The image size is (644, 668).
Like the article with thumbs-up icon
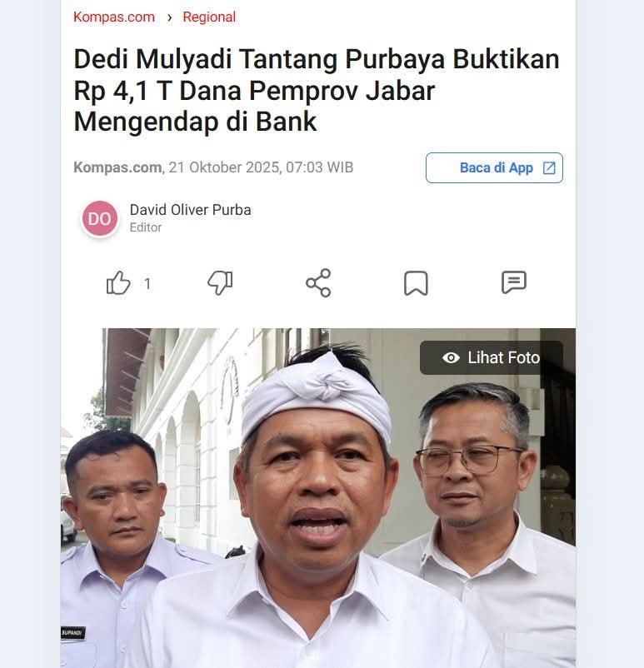coord(118,283)
